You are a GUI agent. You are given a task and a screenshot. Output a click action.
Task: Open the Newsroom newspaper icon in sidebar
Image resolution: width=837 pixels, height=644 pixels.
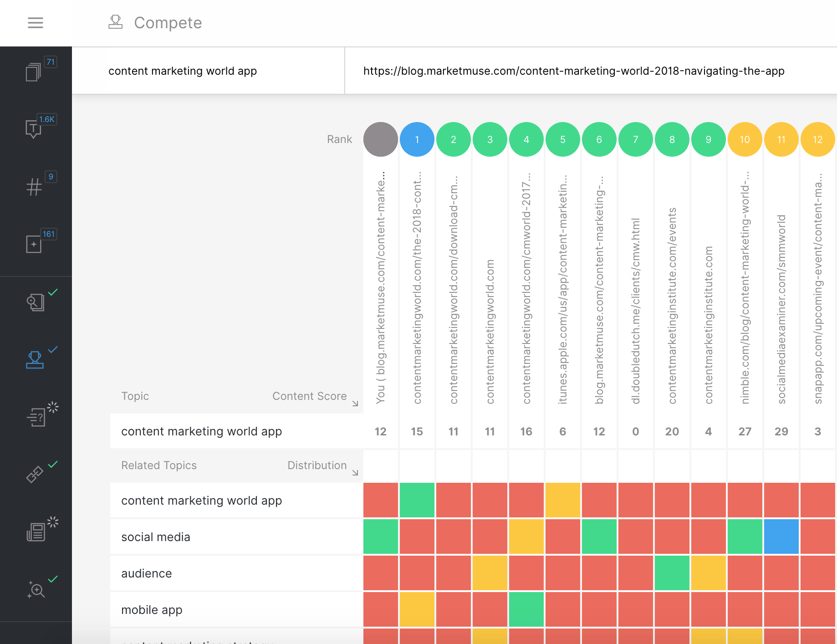tap(36, 532)
